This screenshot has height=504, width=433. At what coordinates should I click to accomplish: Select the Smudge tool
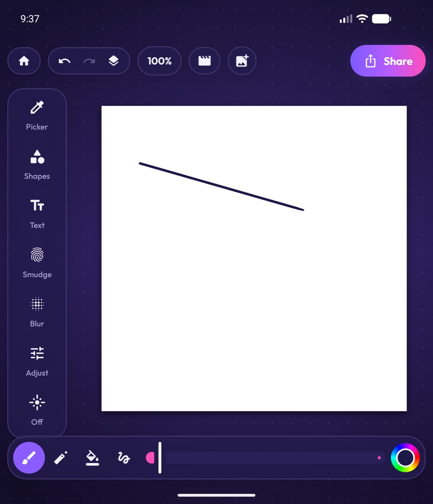(37, 263)
